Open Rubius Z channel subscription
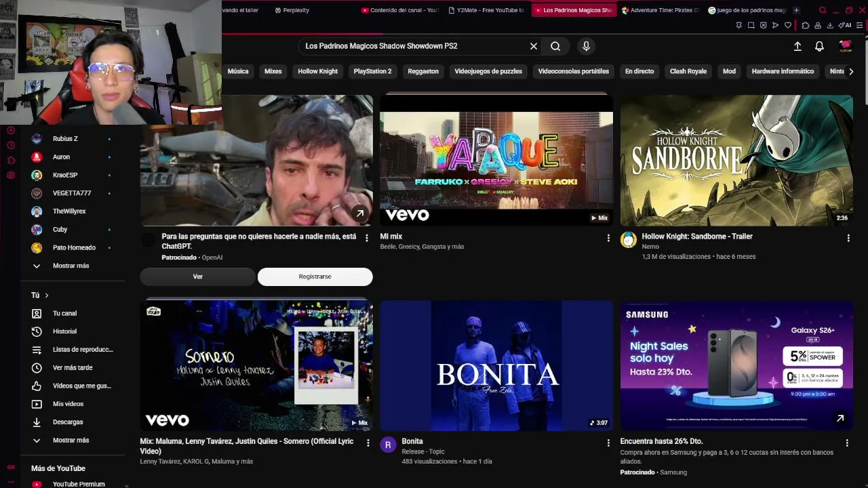The width and height of the screenshot is (868, 488). tap(72, 139)
